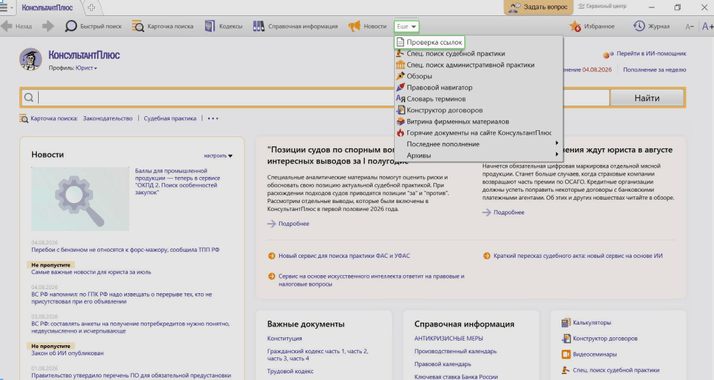
Task: Open the news thumbnail with gear magnifier
Action: [80, 198]
